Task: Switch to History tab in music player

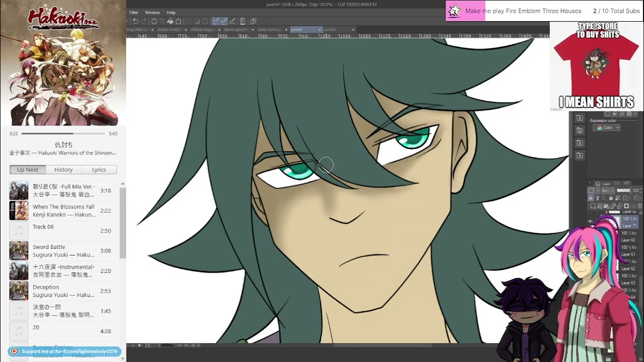Action: click(x=63, y=170)
